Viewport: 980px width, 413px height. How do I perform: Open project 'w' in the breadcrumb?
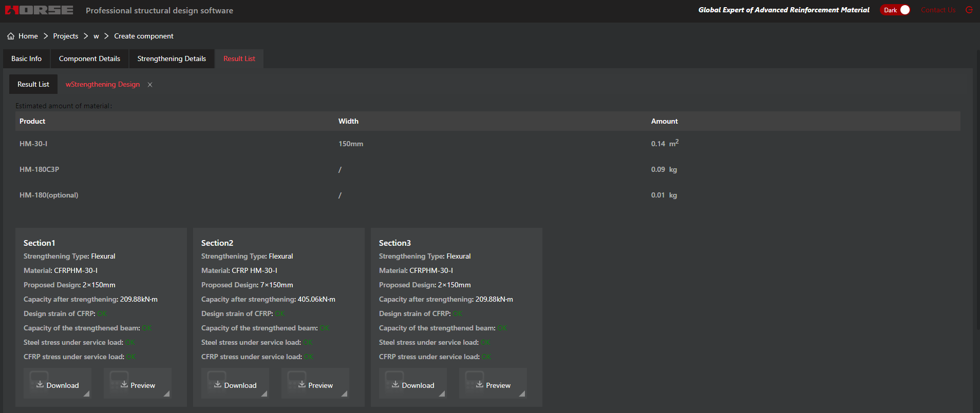(x=96, y=36)
